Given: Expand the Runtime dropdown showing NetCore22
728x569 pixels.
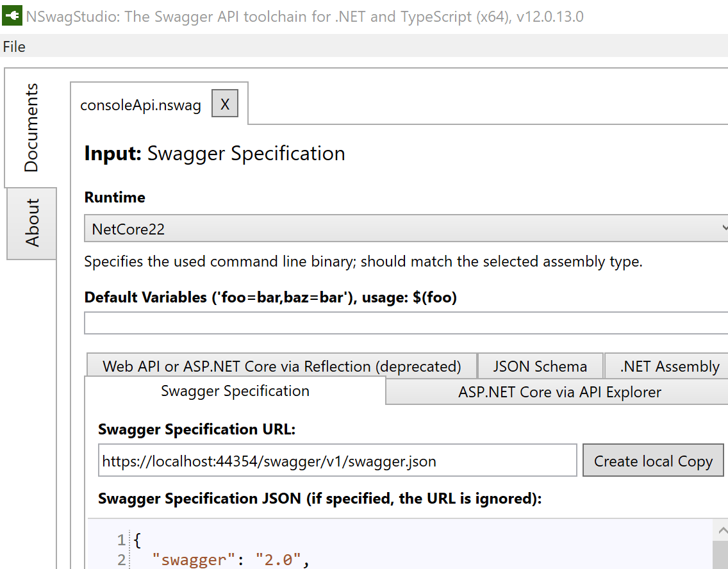Looking at the screenshot, I should 406,229.
